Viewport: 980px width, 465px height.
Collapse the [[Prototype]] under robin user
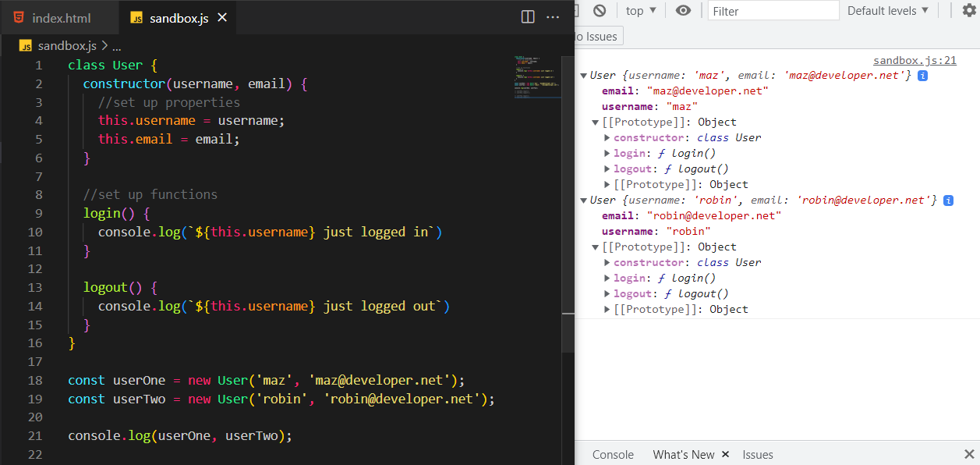(596, 247)
